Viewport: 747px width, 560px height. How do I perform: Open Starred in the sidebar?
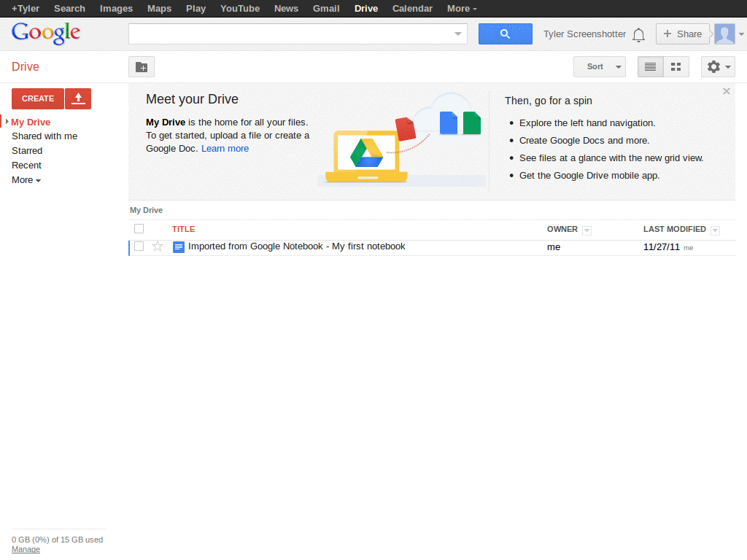[x=27, y=151]
